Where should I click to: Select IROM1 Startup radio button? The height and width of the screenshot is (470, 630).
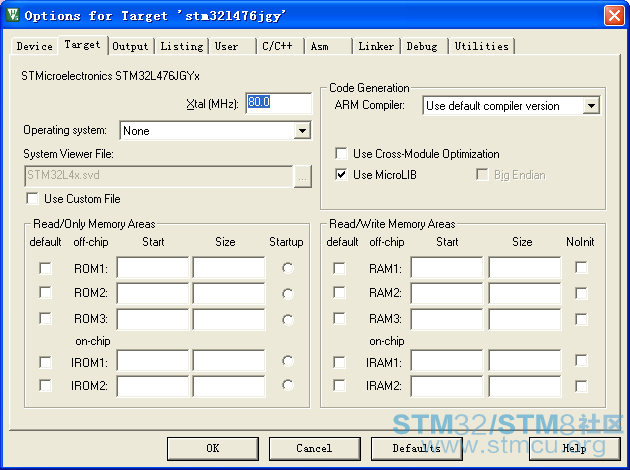click(x=288, y=361)
